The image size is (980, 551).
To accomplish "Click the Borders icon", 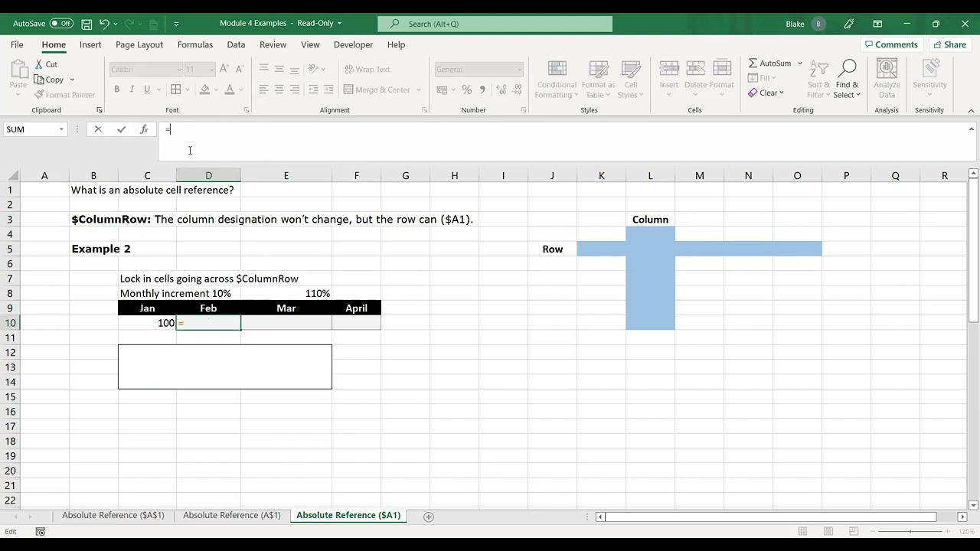I will [x=175, y=90].
